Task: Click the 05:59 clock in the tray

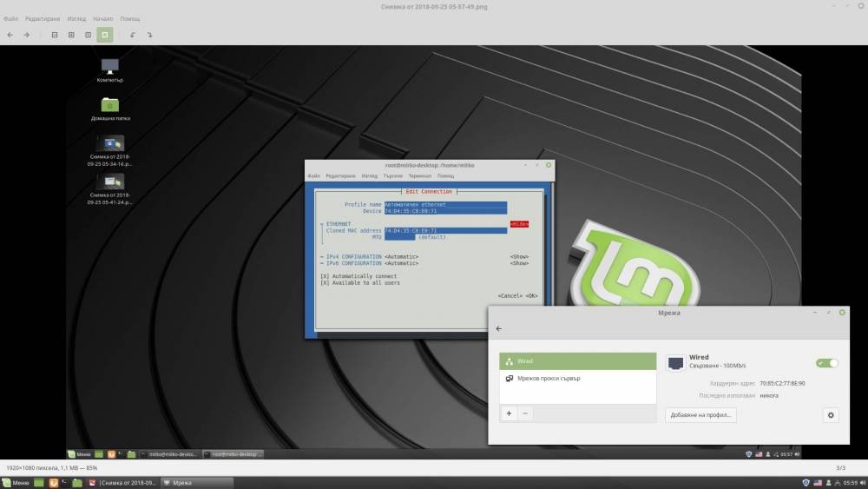Action: [x=850, y=483]
